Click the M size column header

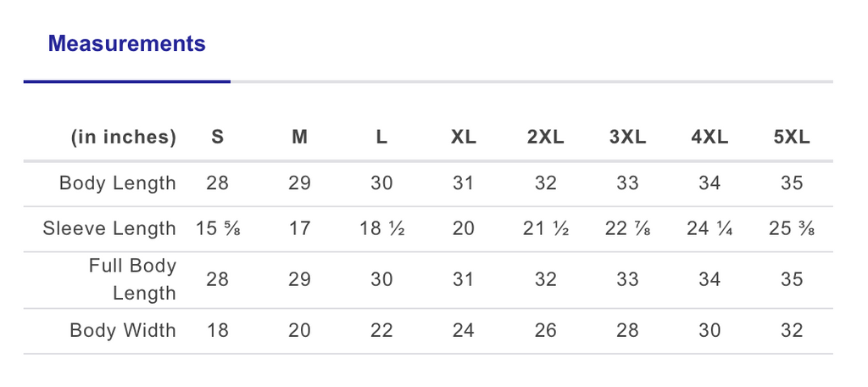(299, 137)
